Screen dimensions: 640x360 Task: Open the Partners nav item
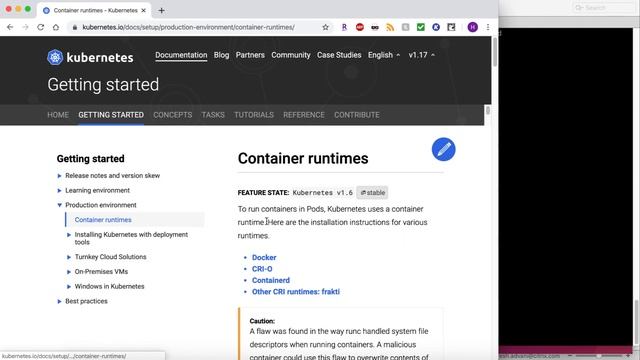pyautogui.click(x=250, y=55)
